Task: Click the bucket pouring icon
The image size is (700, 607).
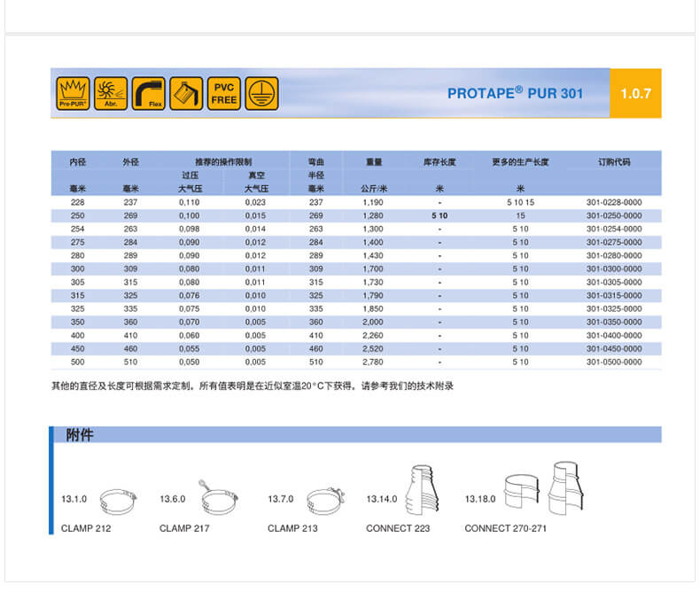Action: tap(186, 93)
